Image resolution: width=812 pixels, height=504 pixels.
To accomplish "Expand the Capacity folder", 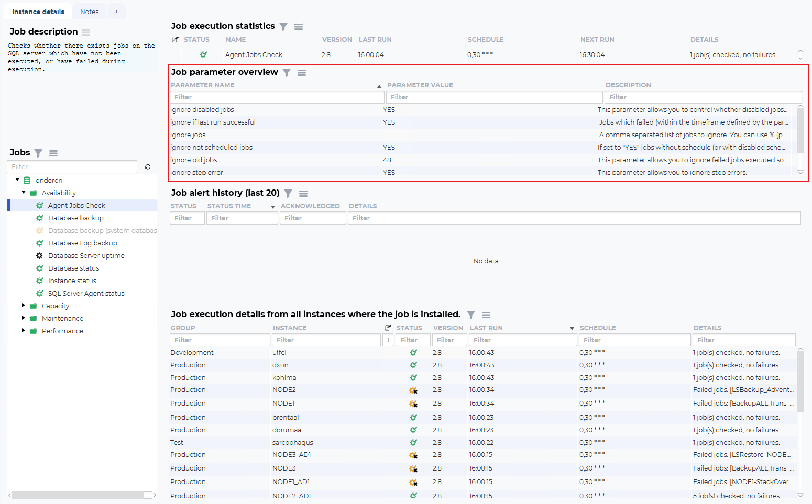I will point(24,306).
